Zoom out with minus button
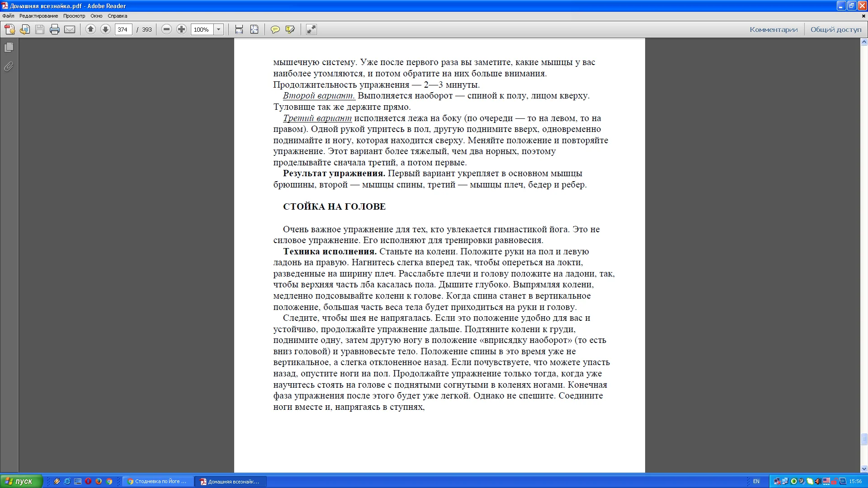868x488 pixels. coord(166,29)
